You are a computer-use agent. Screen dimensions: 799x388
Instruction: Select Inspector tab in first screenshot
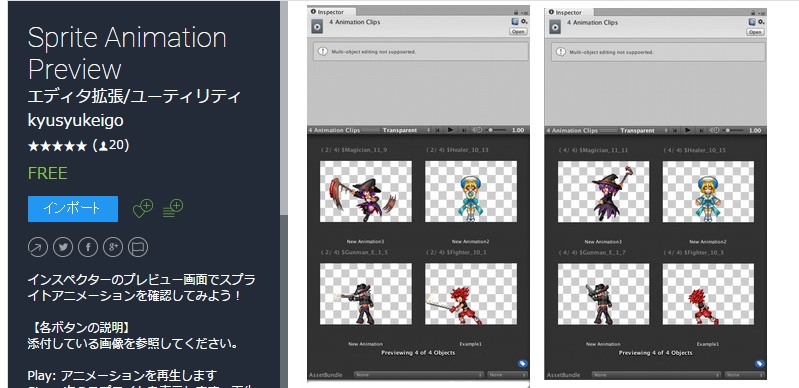[x=331, y=12]
